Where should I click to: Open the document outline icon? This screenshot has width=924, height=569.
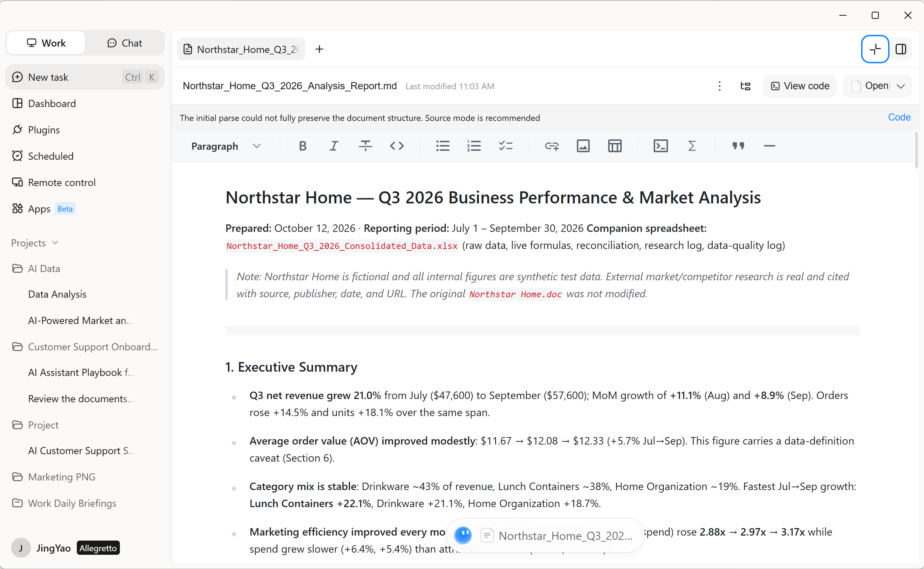(745, 86)
